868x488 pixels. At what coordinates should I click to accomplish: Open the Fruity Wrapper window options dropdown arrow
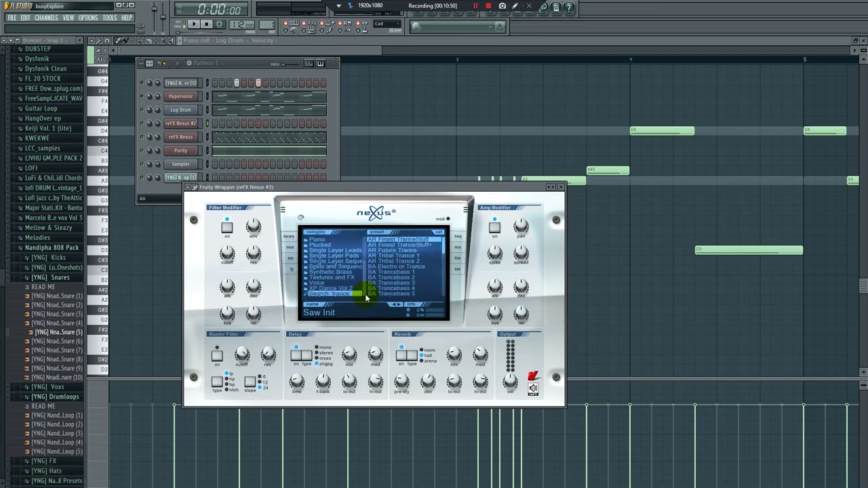pyautogui.click(x=188, y=187)
